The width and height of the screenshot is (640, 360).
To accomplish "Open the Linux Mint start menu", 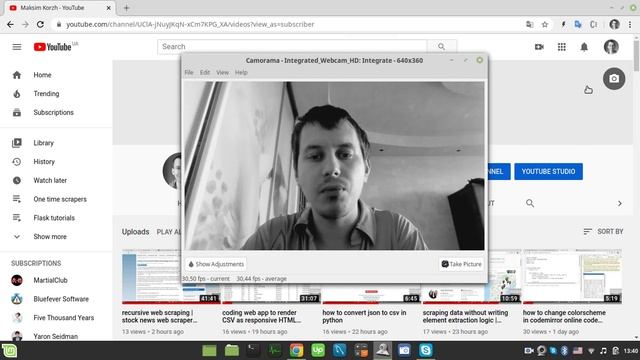I will [x=9, y=351].
